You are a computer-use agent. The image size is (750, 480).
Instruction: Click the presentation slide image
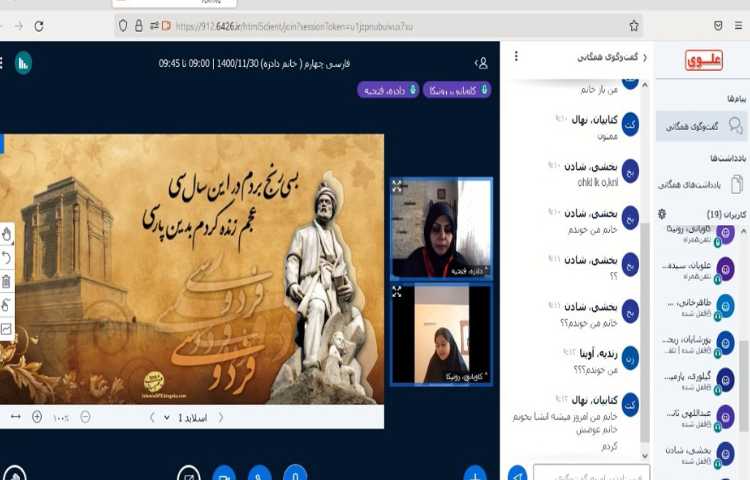click(x=192, y=269)
